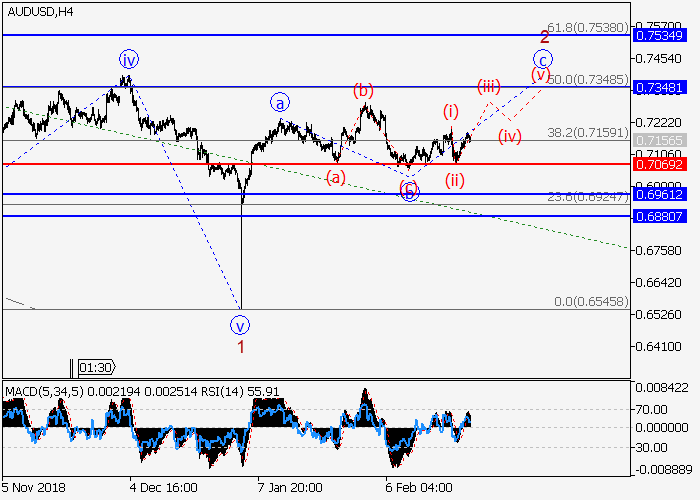The image size is (700, 500).
Task: Click the 01:30 time label
Action: tap(96, 367)
